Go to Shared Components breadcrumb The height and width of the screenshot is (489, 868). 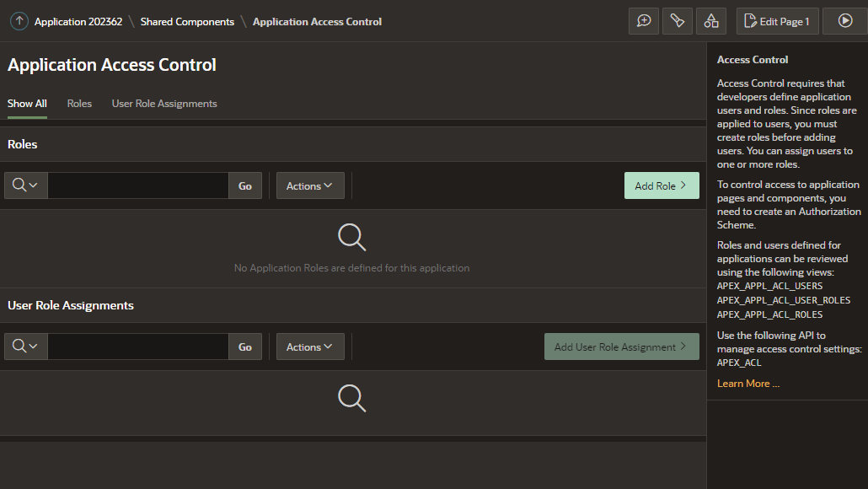(x=187, y=22)
